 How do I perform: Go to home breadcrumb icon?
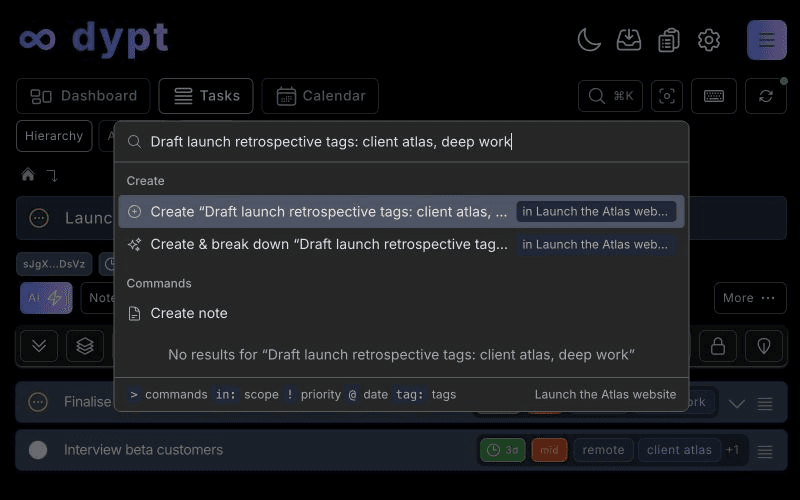[28, 175]
